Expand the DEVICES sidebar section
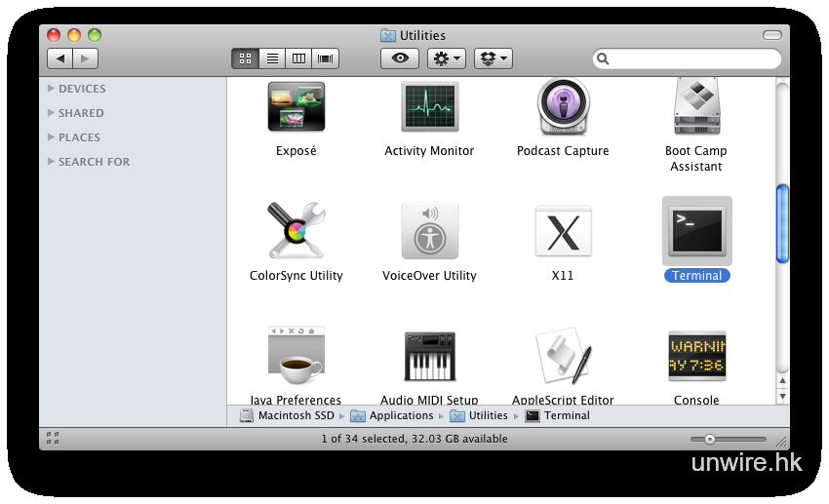 (52, 89)
